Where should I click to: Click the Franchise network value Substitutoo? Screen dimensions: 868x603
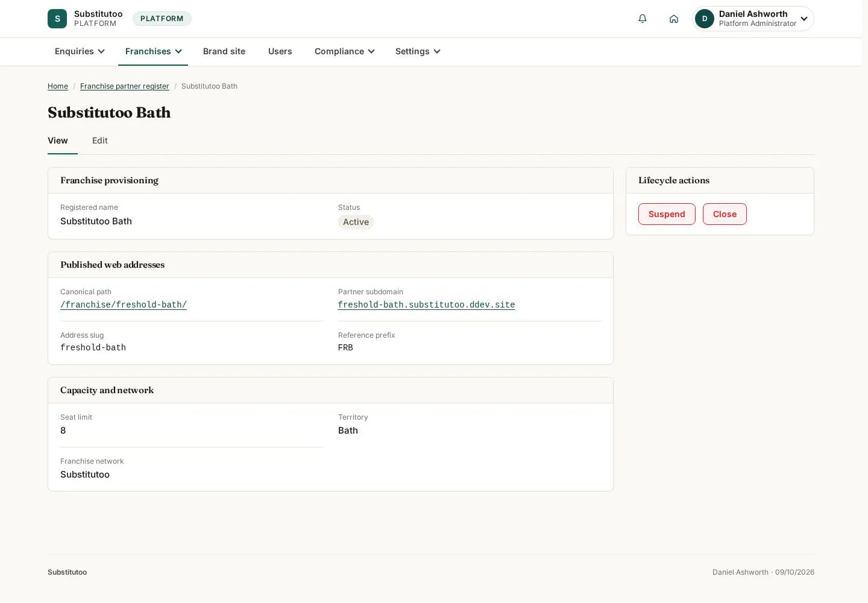[x=85, y=475]
